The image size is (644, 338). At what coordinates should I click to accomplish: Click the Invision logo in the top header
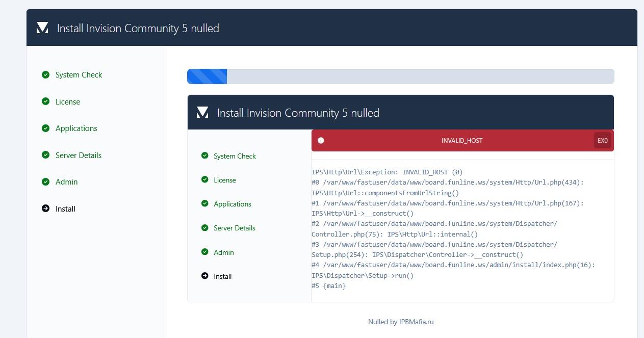(x=42, y=28)
